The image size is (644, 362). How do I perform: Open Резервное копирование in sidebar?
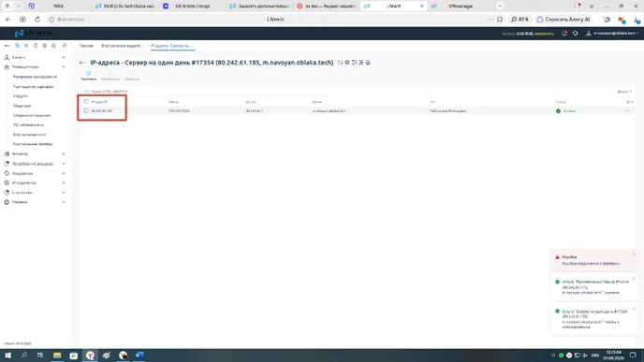[35, 77]
